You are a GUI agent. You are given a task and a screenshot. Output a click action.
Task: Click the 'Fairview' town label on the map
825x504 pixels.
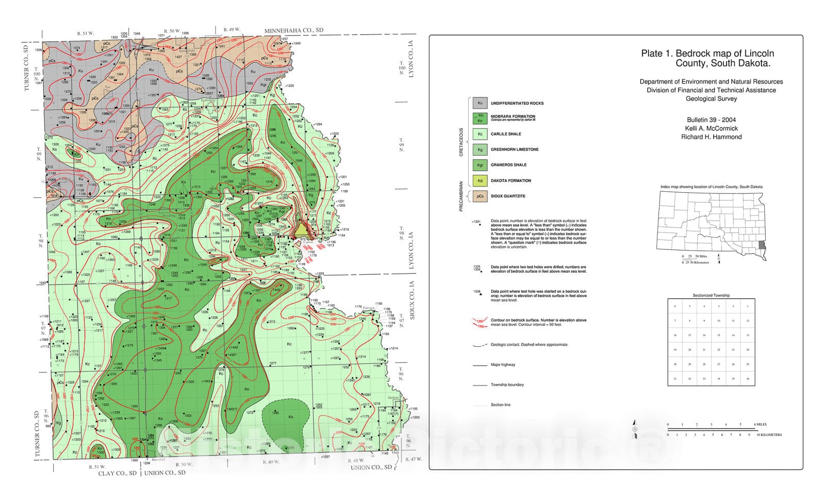tap(369, 308)
